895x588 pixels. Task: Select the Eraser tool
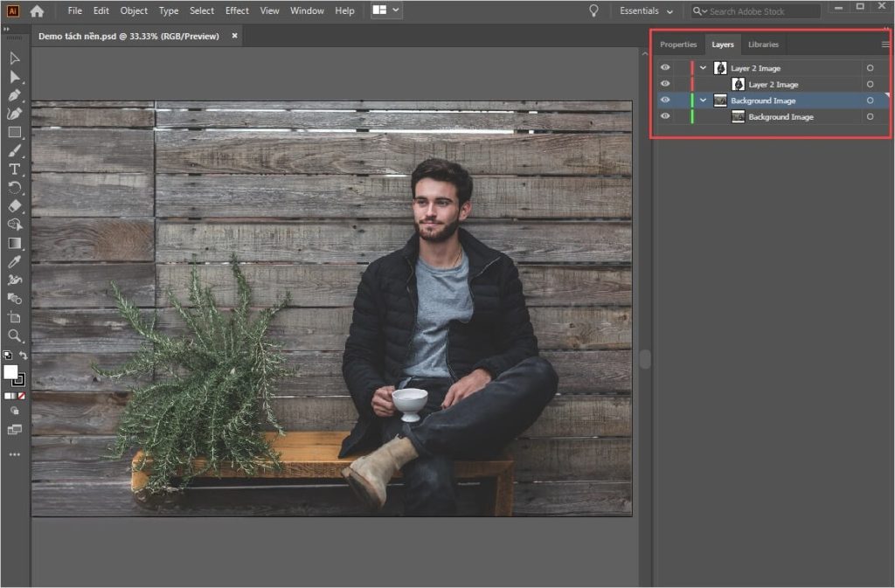(15, 206)
